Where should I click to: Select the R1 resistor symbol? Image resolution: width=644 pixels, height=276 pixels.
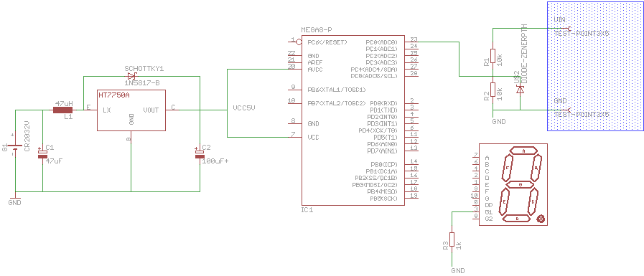(493, 55)
